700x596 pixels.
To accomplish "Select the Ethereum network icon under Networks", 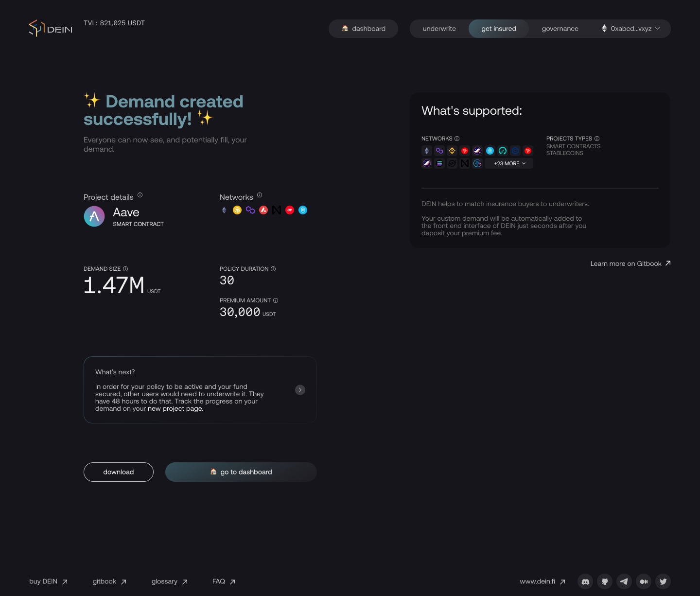I will (224, 210).
